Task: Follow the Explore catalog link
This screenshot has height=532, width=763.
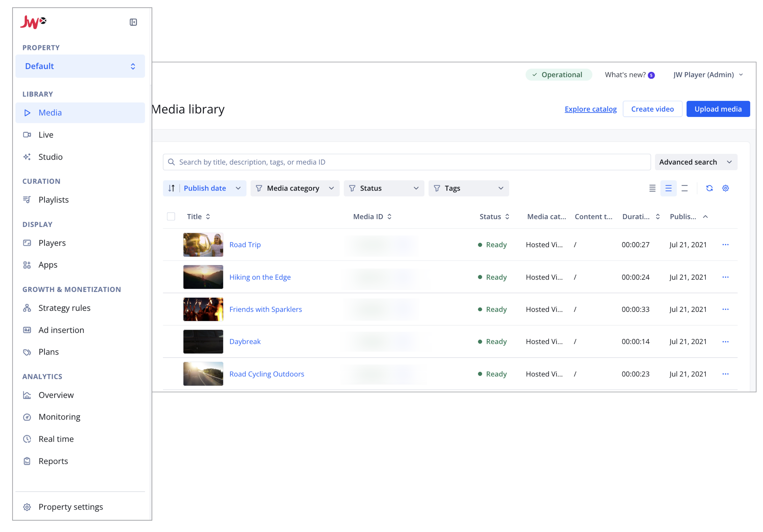Action: pyautogui.click(x=590, y=109)
